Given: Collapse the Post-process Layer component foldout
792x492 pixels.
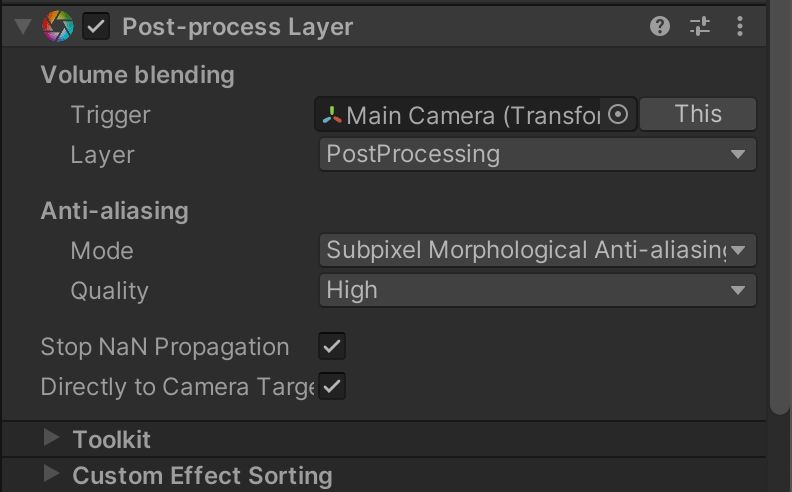Looking at the screenshot, I should point(23,27).
